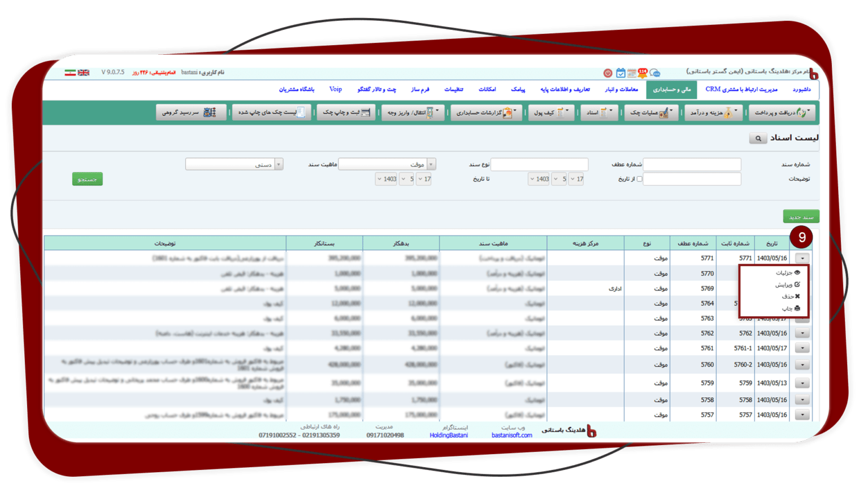Open عملیات چک toolbar menu
Screen dimensions: 868x488
652,112
